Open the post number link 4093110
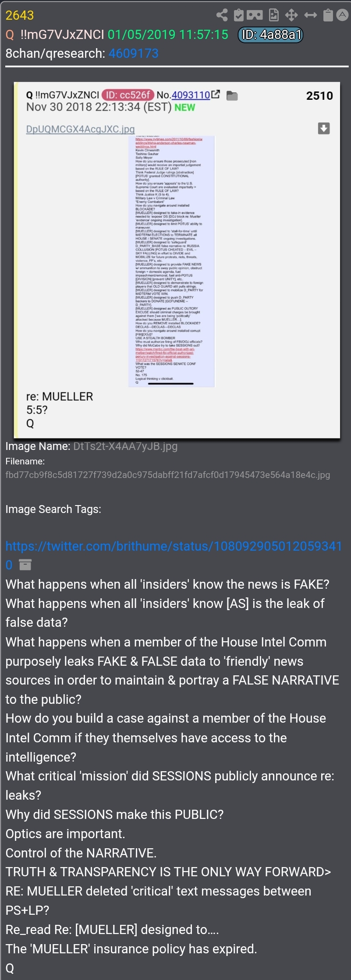 pos(191,95)
